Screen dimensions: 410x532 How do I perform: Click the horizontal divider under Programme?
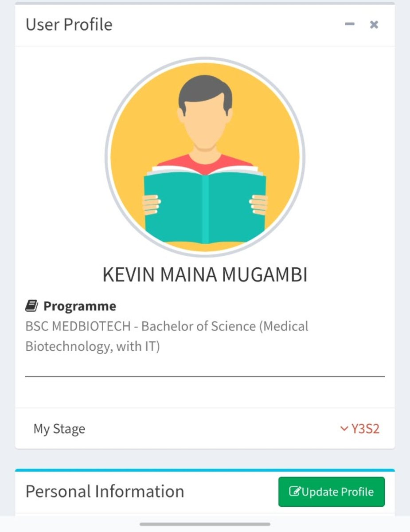[x=205, y=376]
